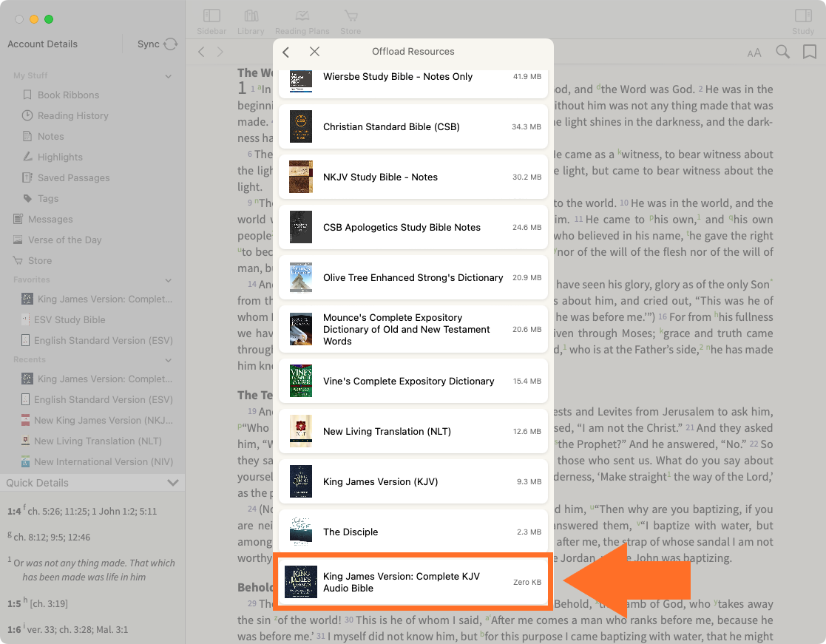Click Mounce's Complete Expository Dictionary cover
This screenshot has height=644, width=826.
(301, 329)
